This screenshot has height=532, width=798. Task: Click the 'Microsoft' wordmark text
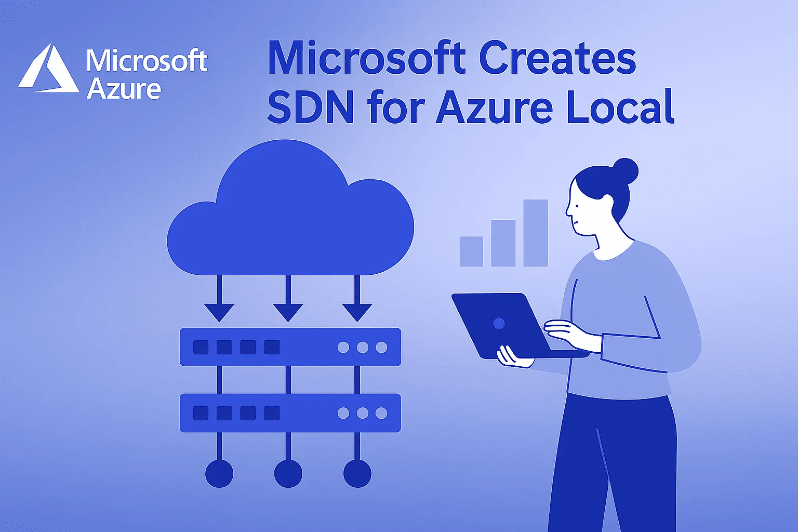point(147,59)
